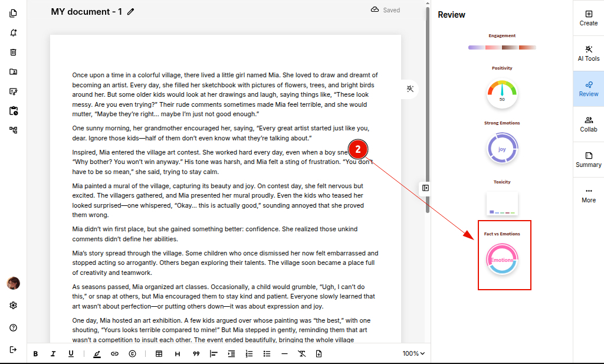Screen dimensions: 604x364
Task: Open the help question mark icon
Action: click(13, 327)
